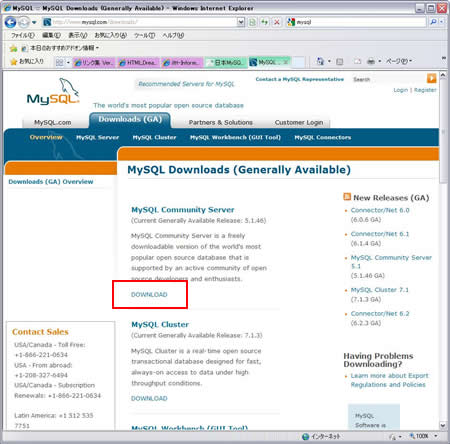Open the Register link
450x444 pixels.
click(425, 90)
